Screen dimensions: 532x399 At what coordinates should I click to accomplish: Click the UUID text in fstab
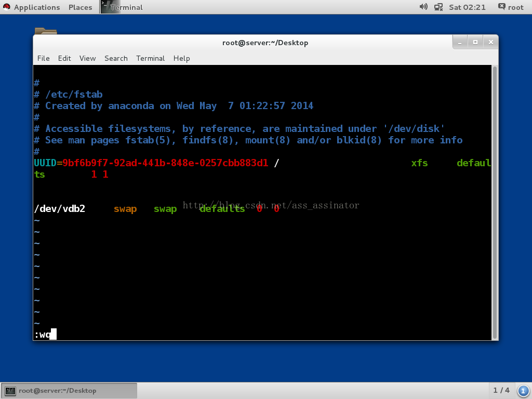[x=45, y=163]
